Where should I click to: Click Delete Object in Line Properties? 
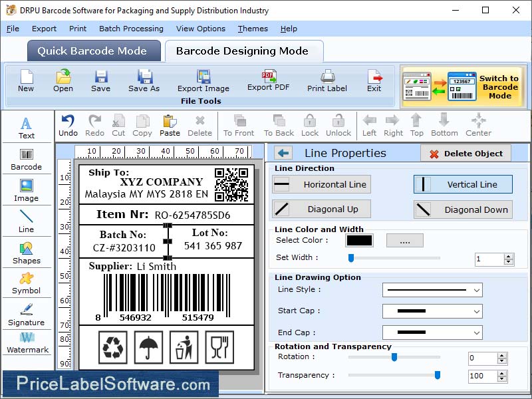[464, 153]
